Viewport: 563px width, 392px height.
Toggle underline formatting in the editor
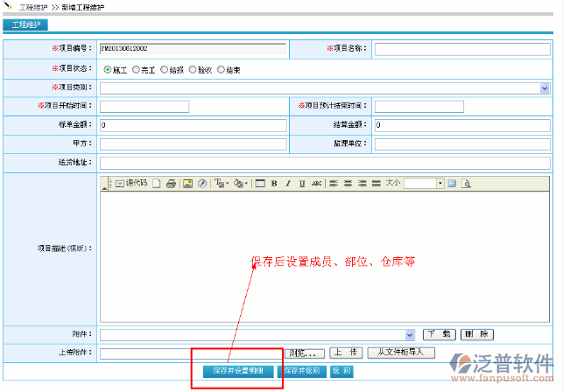coord(302,184)
